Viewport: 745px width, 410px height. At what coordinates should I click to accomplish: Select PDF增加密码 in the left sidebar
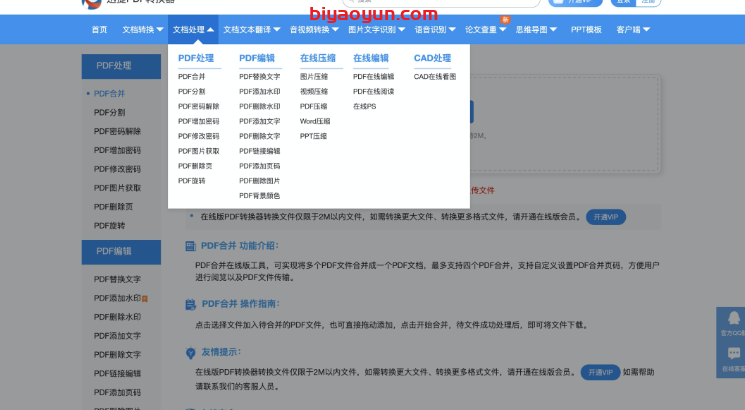pyautogui.click(x=117, y=150)
